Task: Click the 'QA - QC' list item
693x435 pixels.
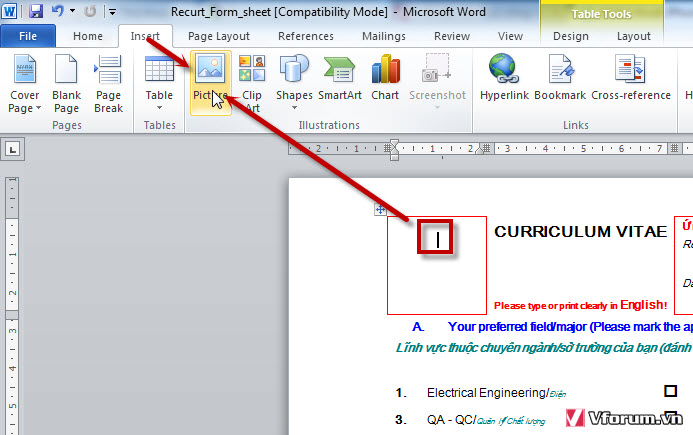Action: (x=486, y=420)
